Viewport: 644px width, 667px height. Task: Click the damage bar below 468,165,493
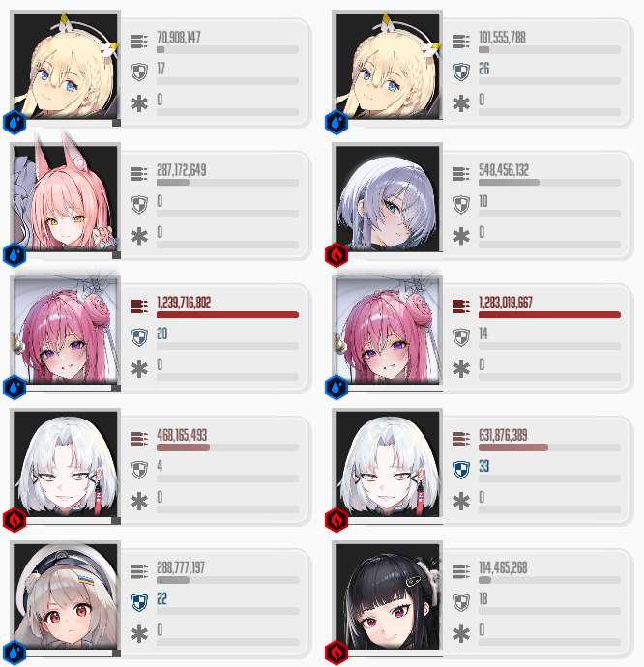[227, 448]
